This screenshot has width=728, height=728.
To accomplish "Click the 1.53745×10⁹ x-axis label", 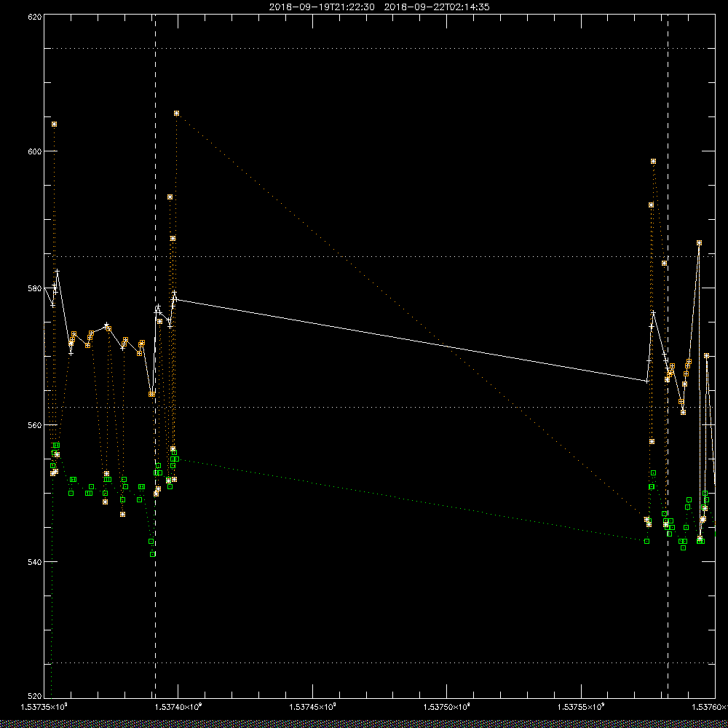I will [312, 707].
